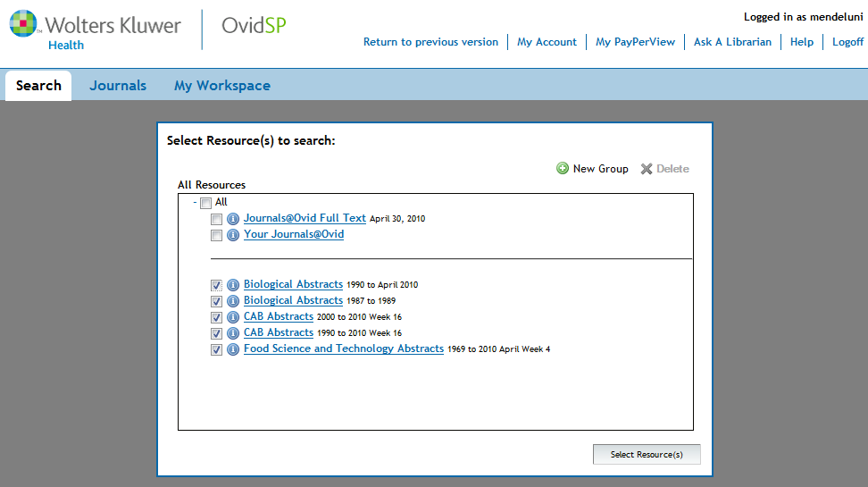Click the grey X Delete icon
The height and width of the screenshot is (487, 868).
(647, 169)
